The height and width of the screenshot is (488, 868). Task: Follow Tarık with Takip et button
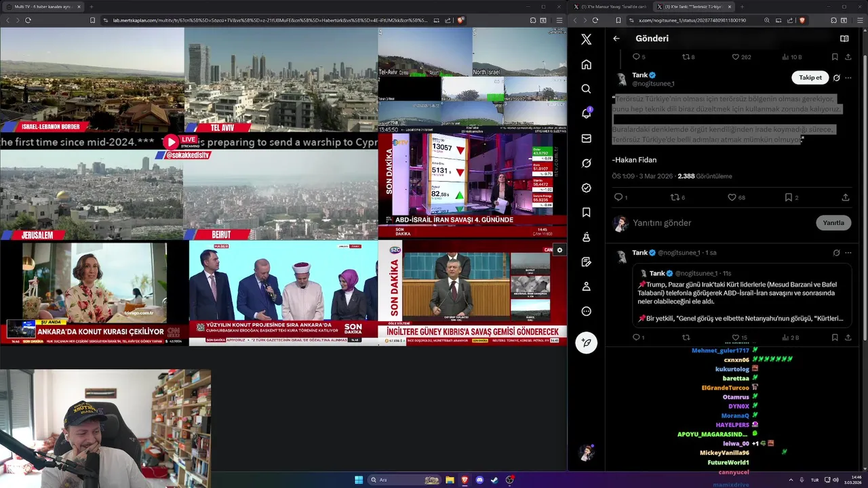810,78
